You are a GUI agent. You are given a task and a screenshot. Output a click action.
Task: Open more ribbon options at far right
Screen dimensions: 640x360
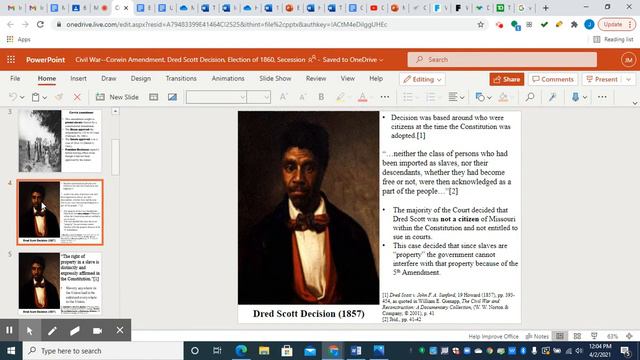coord(602,97)
